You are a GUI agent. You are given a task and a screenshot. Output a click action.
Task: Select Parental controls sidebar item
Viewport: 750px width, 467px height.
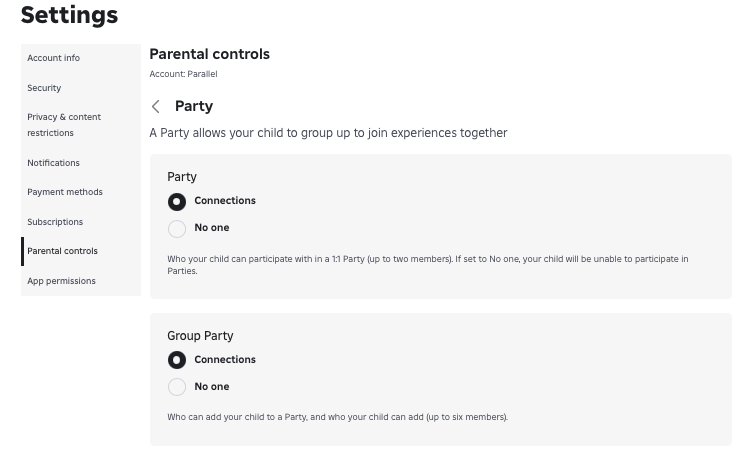(x=63, y=251)
